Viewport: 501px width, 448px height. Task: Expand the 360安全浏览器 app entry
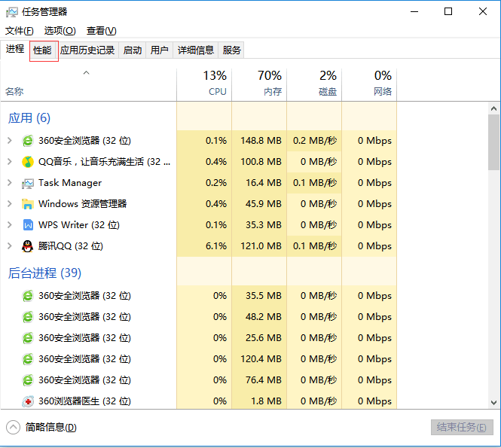click(10, 141)
